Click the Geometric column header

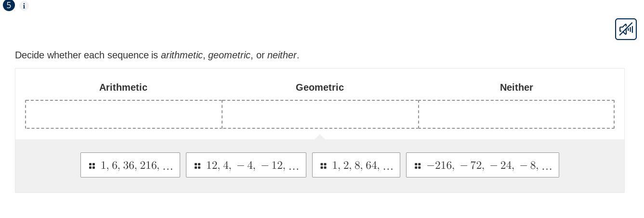coord(320,87)
